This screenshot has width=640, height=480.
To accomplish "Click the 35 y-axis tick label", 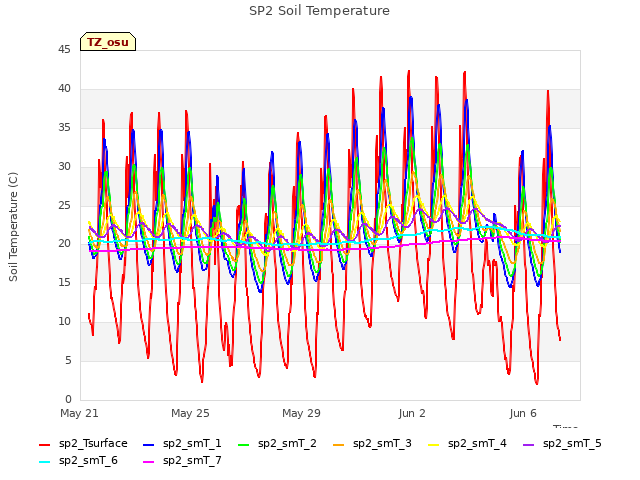I will (64, 128).
